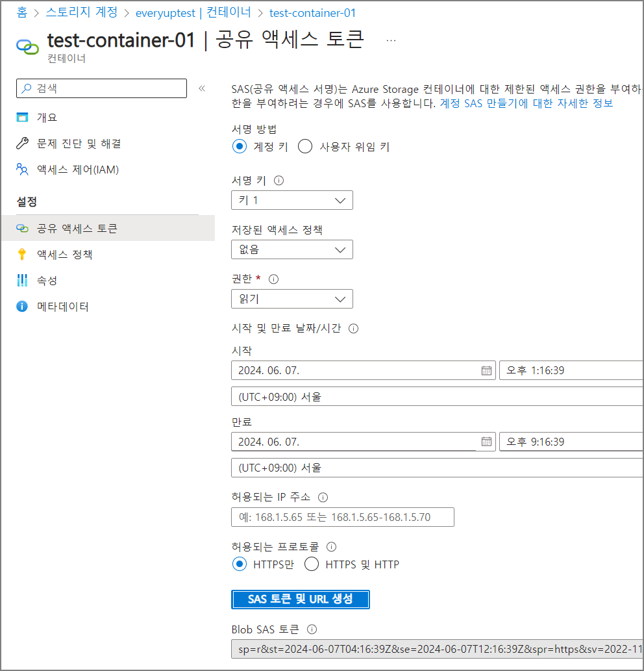Click the 시작 date field 2024. 06. 07.
Image resolution: width=644 pixels, height=671 pixels.
click(364, 371)
